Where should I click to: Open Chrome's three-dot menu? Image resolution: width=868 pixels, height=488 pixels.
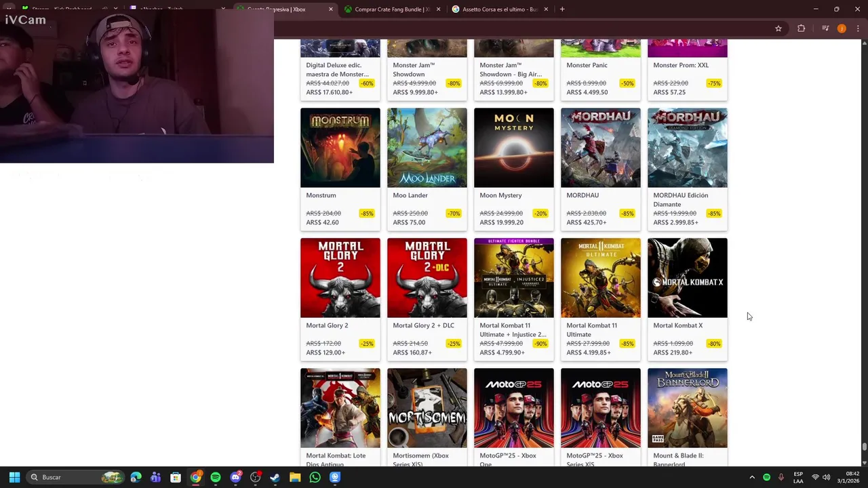(x=859, y=28)
